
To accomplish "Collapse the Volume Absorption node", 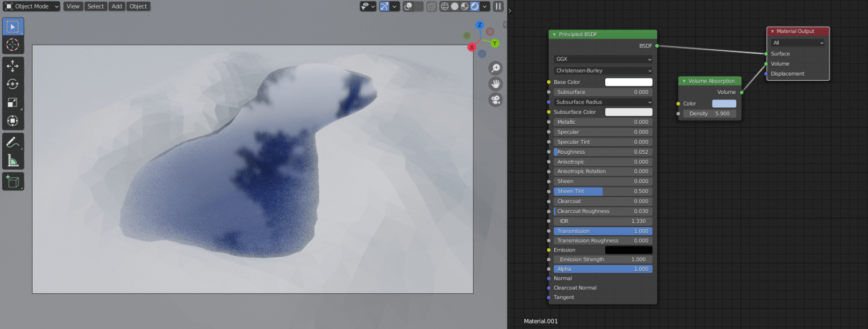I will [684, 81].
